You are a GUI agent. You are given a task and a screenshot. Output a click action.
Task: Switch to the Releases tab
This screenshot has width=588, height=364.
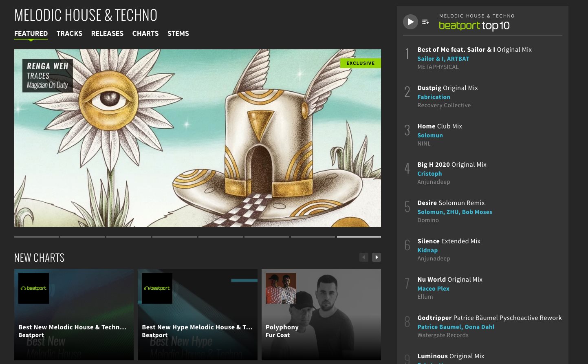point(107,33)
